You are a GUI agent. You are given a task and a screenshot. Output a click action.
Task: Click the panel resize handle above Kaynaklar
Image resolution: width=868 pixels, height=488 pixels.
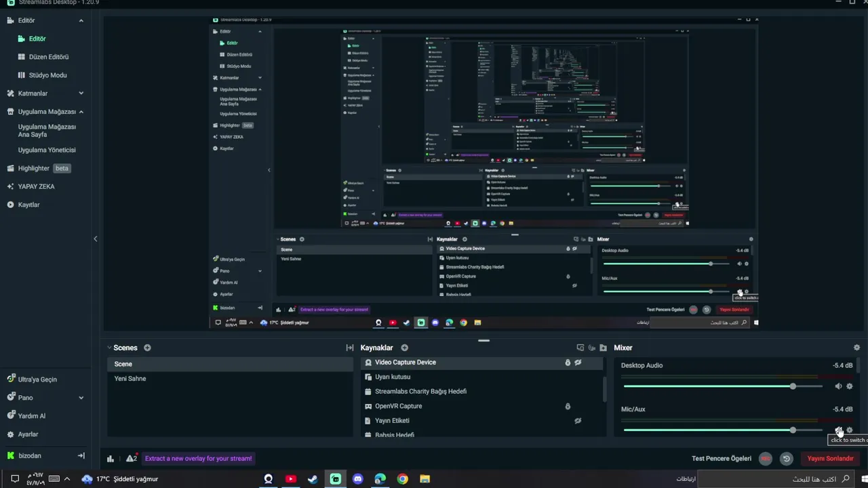tap(484, 340)
